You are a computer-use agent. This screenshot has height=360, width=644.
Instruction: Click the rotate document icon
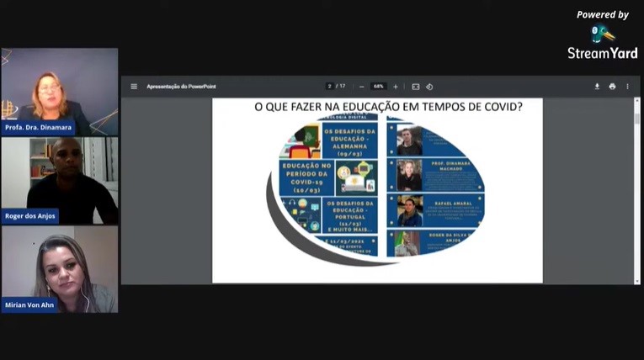429,87
